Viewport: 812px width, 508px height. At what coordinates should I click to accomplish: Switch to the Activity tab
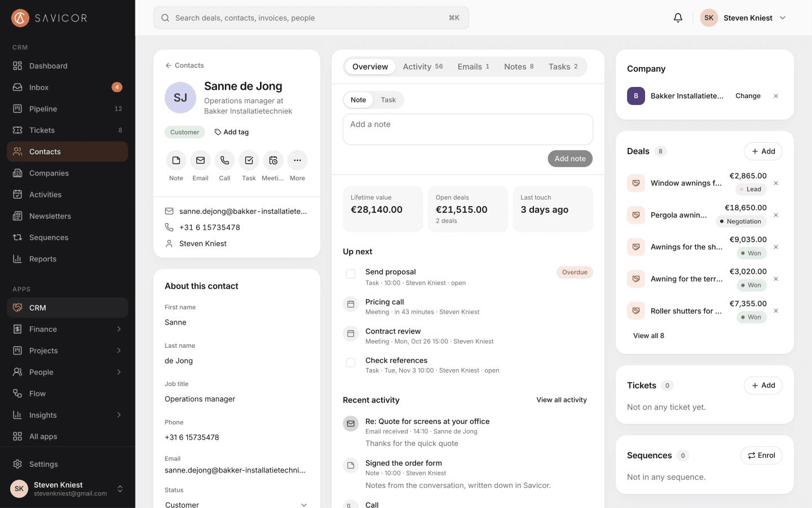click(x=423, y=67)
